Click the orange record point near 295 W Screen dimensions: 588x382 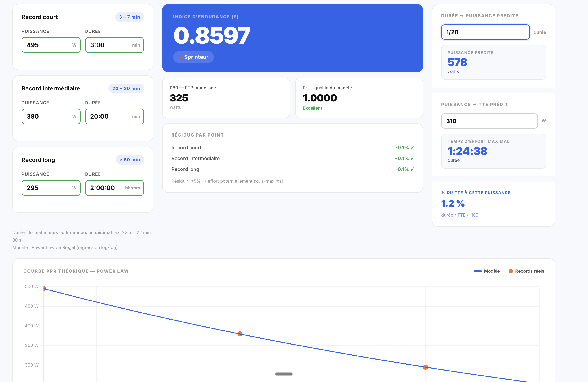[x=425, y=367]
